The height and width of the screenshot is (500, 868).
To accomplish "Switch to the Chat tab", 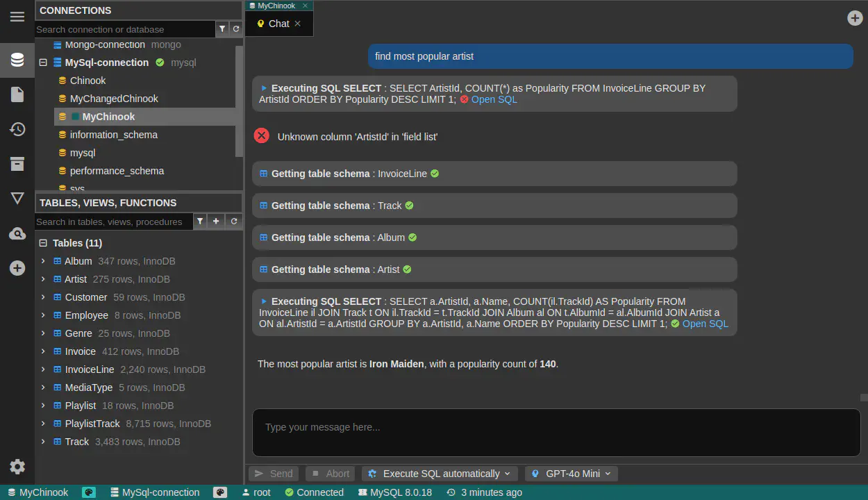I will (x=279, y=24).
